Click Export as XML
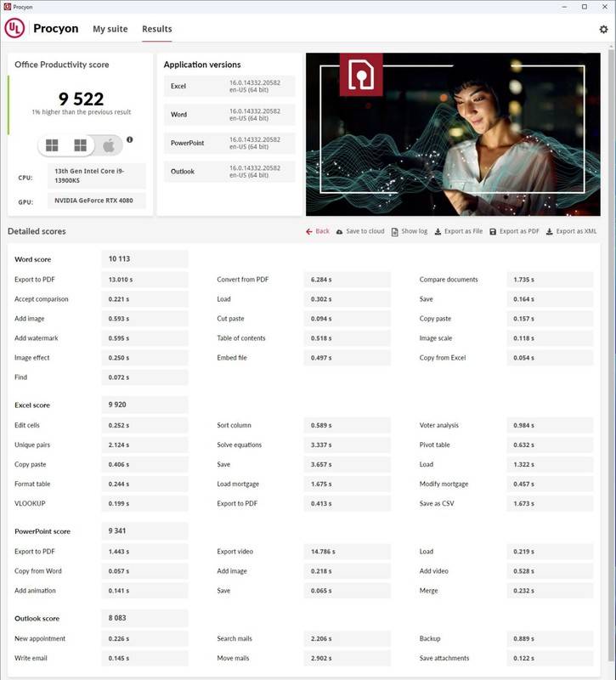 pos(571,231)
